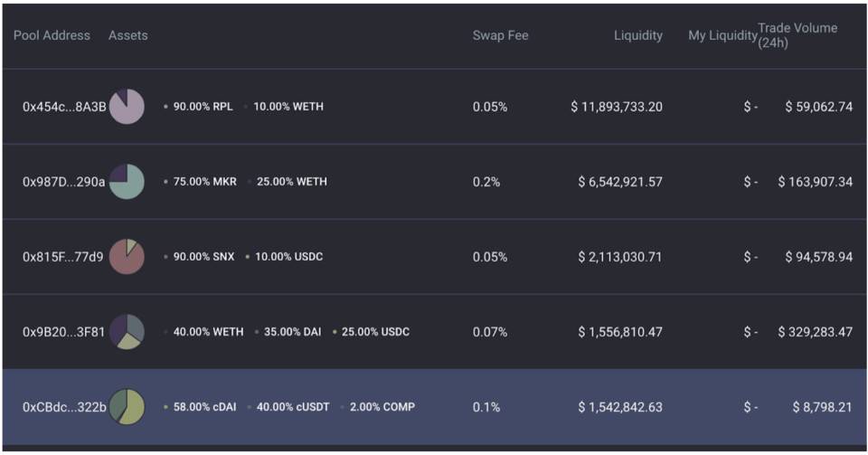868x455 pixels.
Task: Click the $ 11,893,733.20 liquidity value
Action: pyautogui.click(x=617, y=107)
